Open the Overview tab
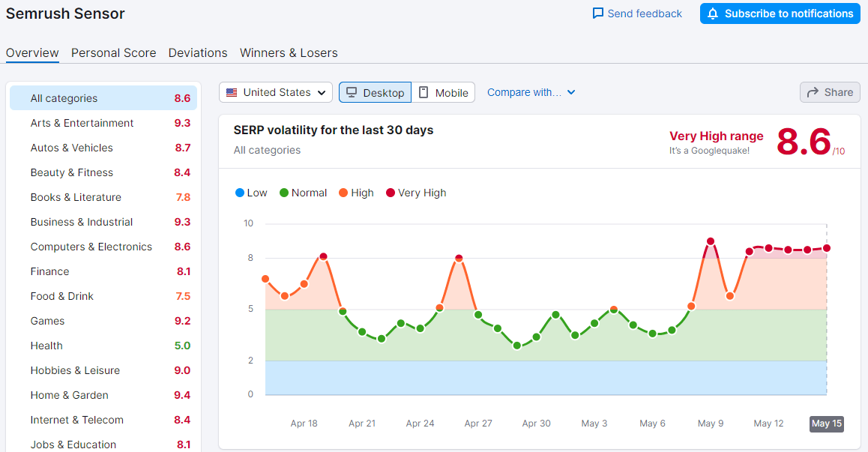Viewport: 868px width, 452px height. click(x=32, y=52)
